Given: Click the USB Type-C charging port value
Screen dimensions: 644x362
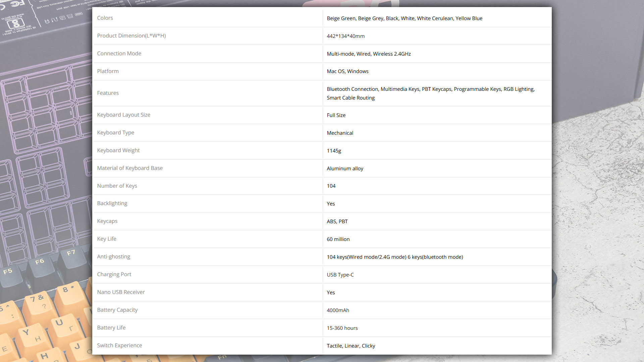Looking at the screenshot, I should click(x=340, y=275).
